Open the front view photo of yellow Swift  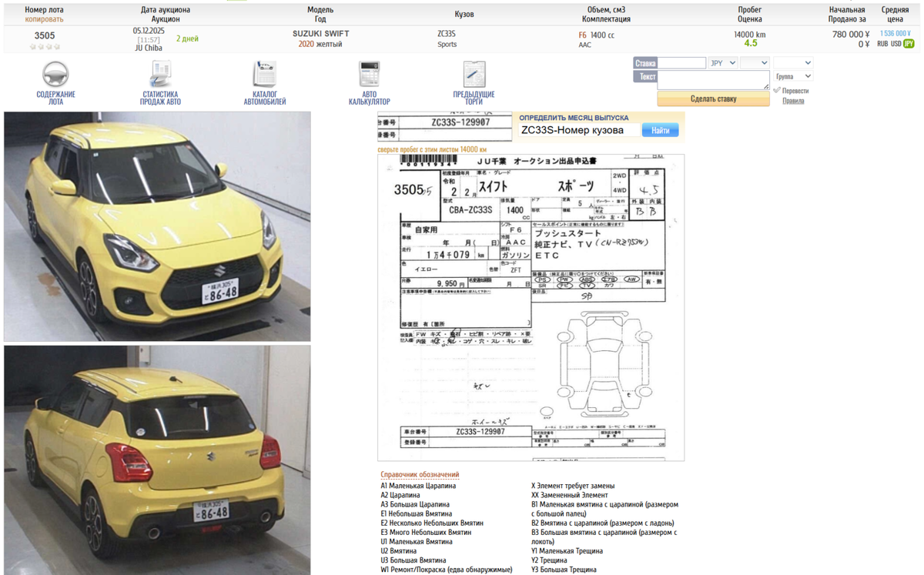click(x=157, y=226)
